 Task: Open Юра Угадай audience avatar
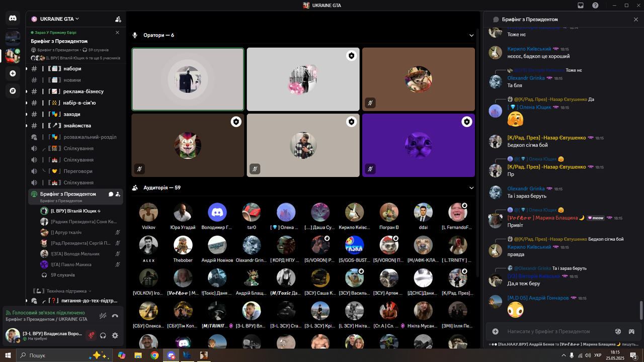click(x=183, y=212)
